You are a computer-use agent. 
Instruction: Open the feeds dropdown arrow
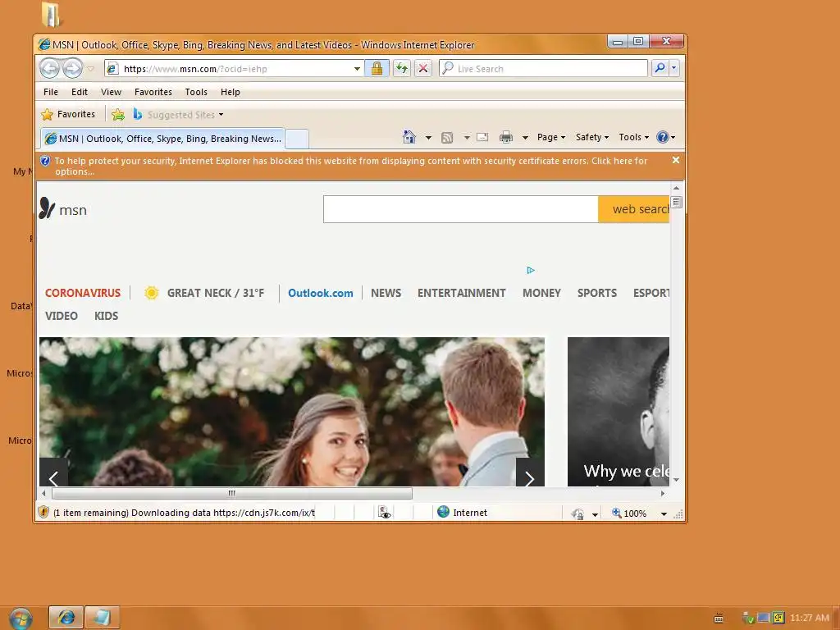(467, 138)
